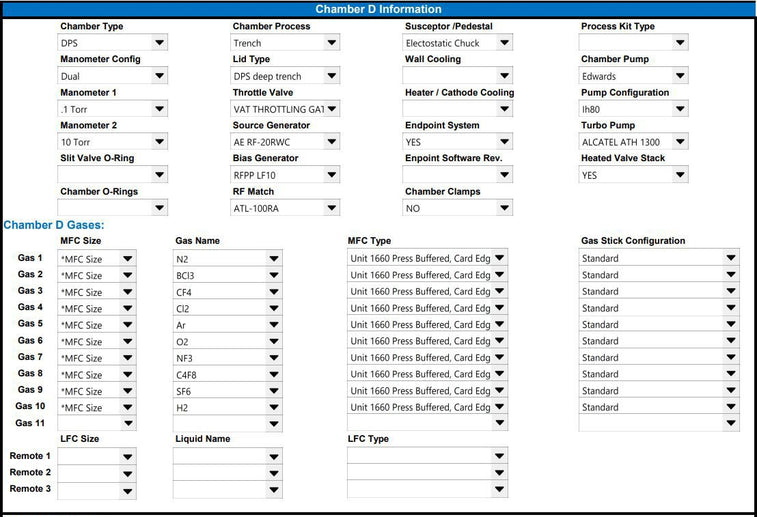Viewport: 757px width, 517px height.
Task: Open the Chamber Pump dropdown showing Edwards
Action: click(633, 76)
